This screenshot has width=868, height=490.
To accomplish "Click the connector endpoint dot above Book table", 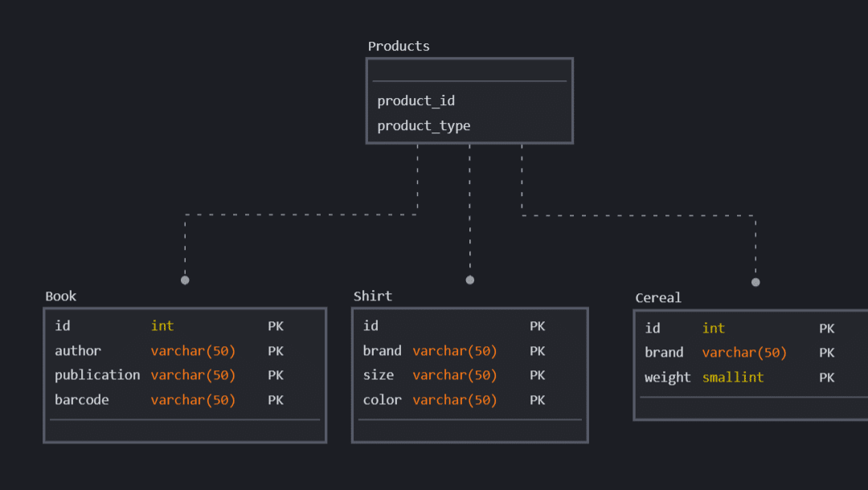I will click(185, 280).
